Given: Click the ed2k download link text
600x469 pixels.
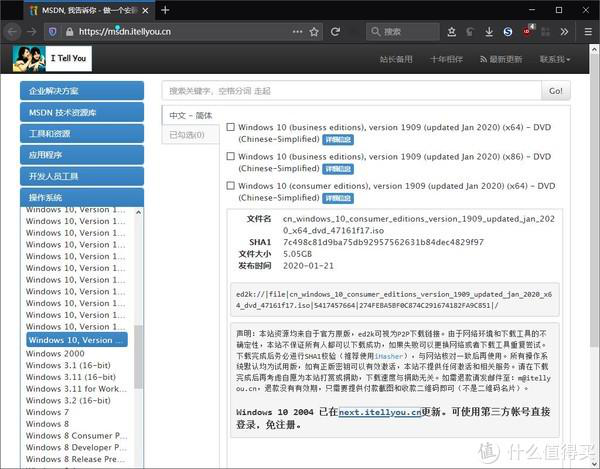Looking at the screenshot, I should (x=394, y=300).
